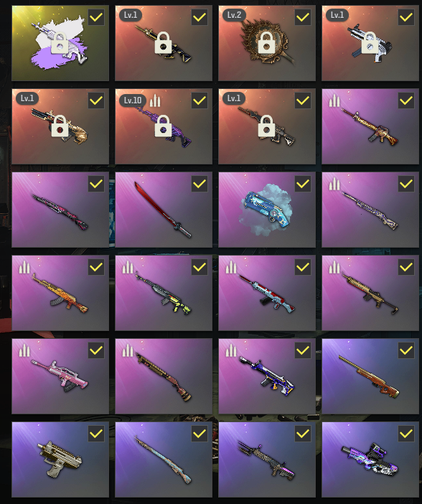Select the wooden pump shotgun without checkmark
This screenshot has width=422, height=504.
pyautogui.click(x=163, y=376)
